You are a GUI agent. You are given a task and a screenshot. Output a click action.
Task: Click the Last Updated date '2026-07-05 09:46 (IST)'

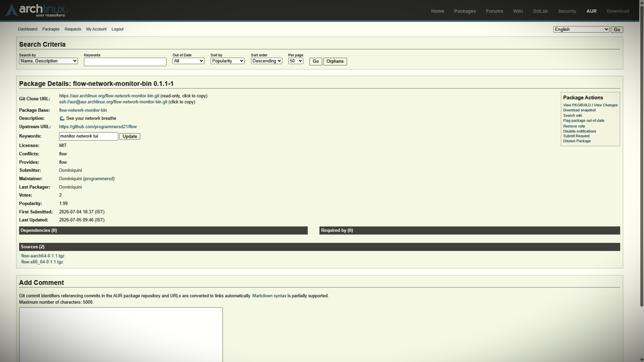[82, 220]
